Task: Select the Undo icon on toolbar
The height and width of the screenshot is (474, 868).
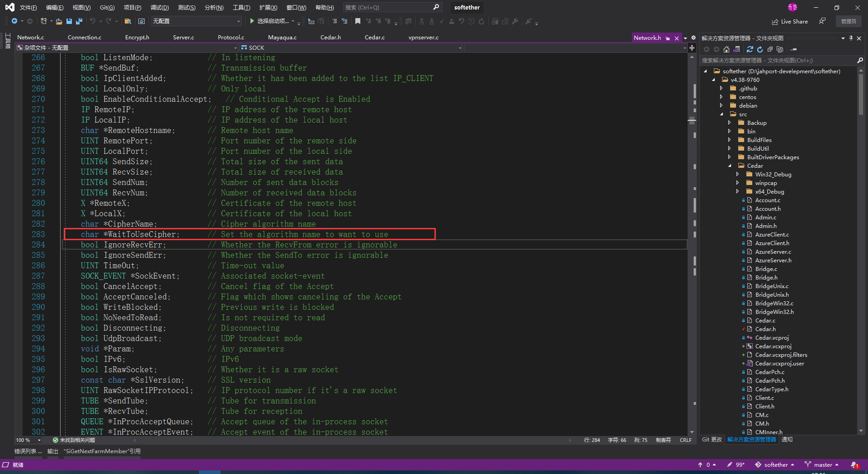Action: pos(93,21)
